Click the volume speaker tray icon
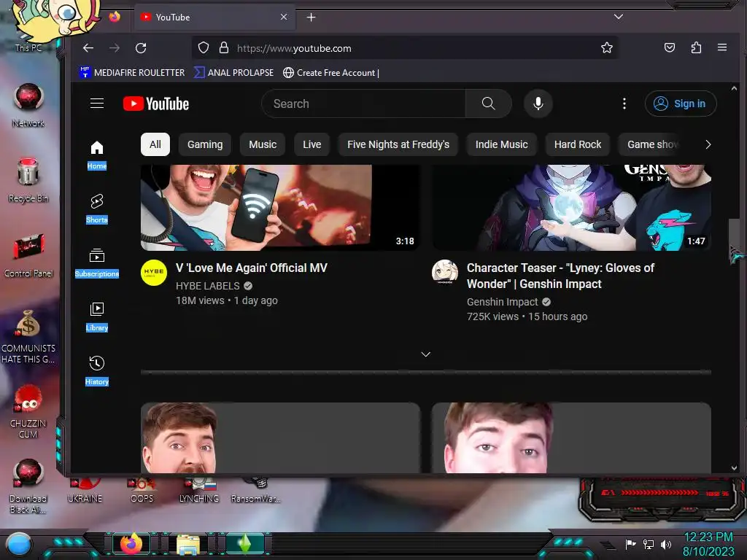This screenshot has height=560, width=747. click(666, 544)
